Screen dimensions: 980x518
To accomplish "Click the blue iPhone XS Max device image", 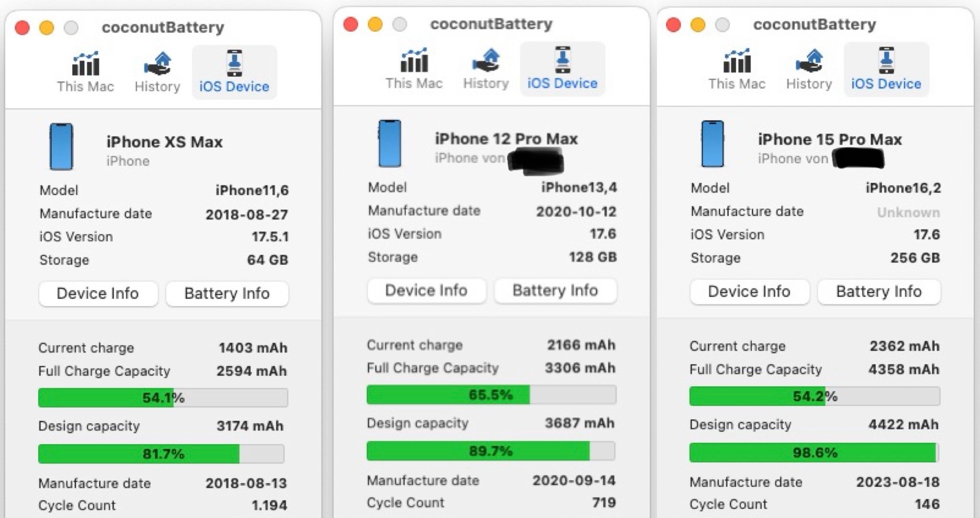I will pos(62,147).
